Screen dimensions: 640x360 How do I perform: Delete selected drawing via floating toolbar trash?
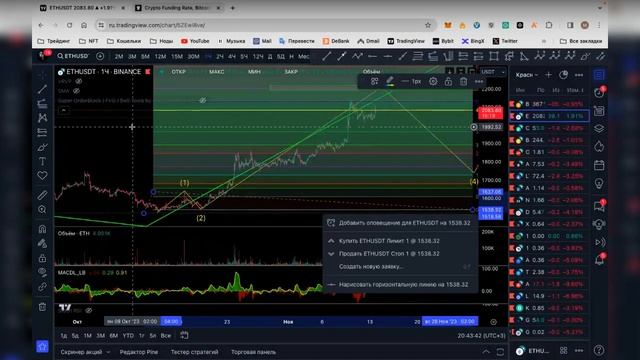pyautogui.click(x=463, y=82)
